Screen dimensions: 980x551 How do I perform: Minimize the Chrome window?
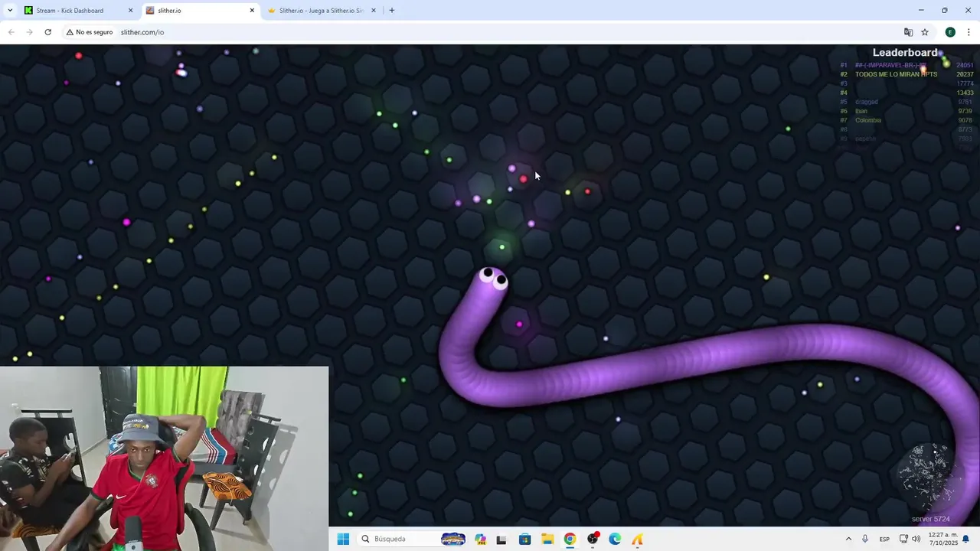click(921, 11)
